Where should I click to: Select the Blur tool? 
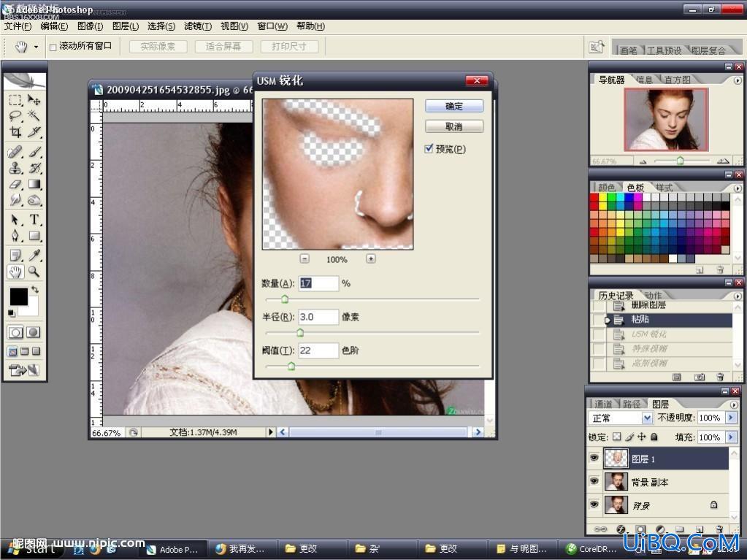point(15,199)
